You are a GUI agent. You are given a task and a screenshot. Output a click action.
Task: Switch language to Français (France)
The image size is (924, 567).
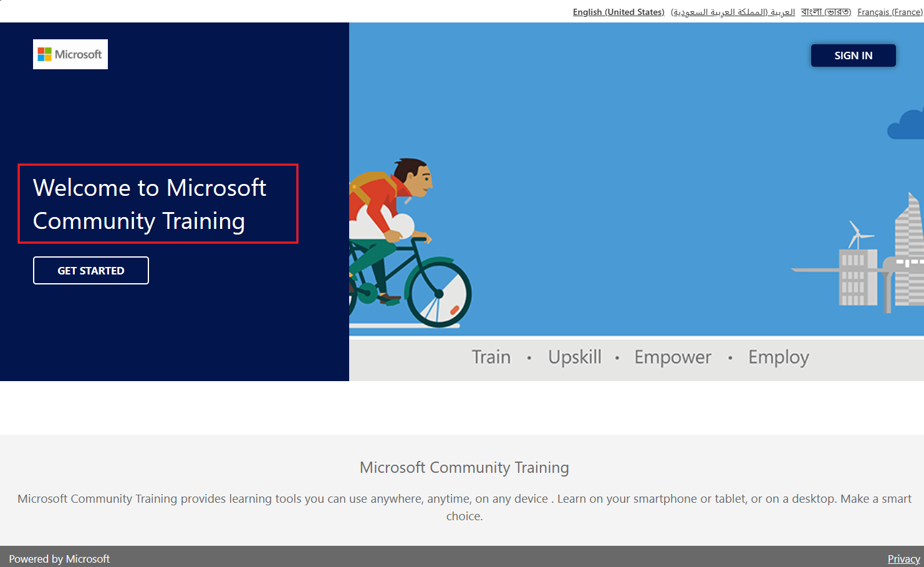tap(890, 12)
